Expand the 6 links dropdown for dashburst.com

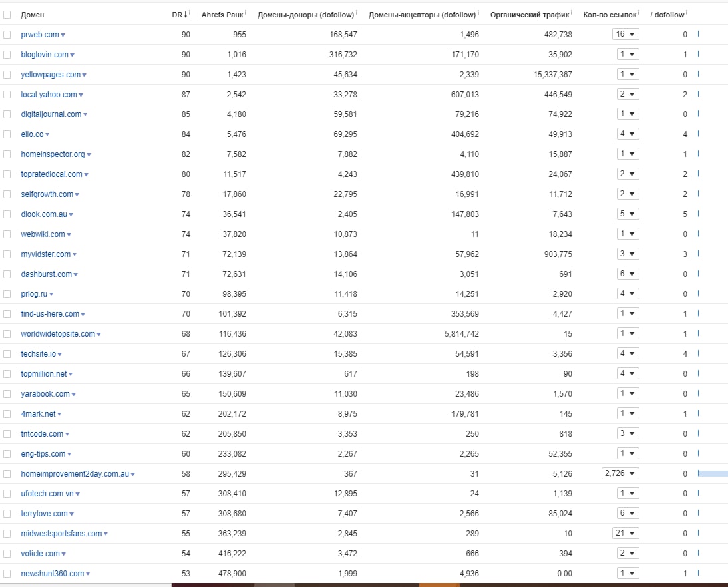coord(628,274)
